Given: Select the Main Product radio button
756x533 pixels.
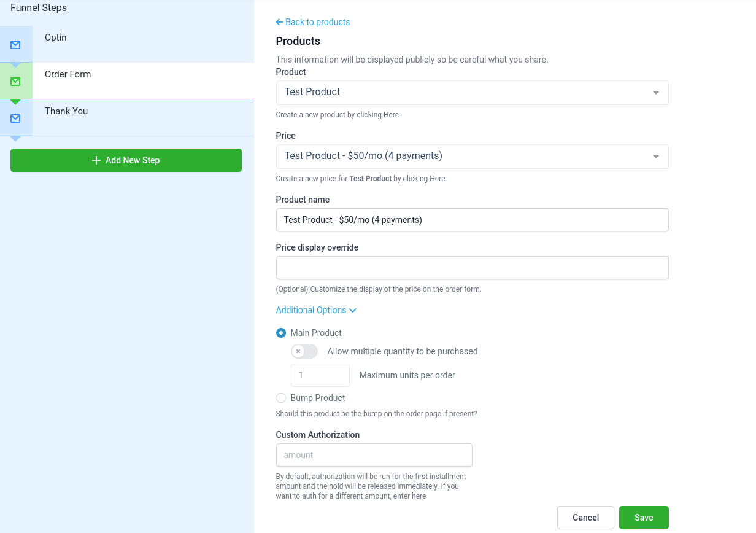Looking at the screenshot, I should (281, 333).
